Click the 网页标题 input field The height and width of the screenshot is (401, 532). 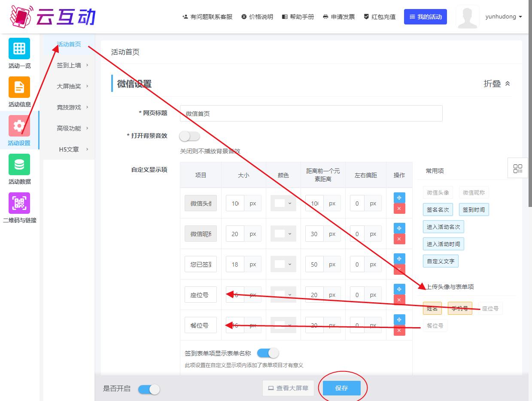[x=311, y=114]
